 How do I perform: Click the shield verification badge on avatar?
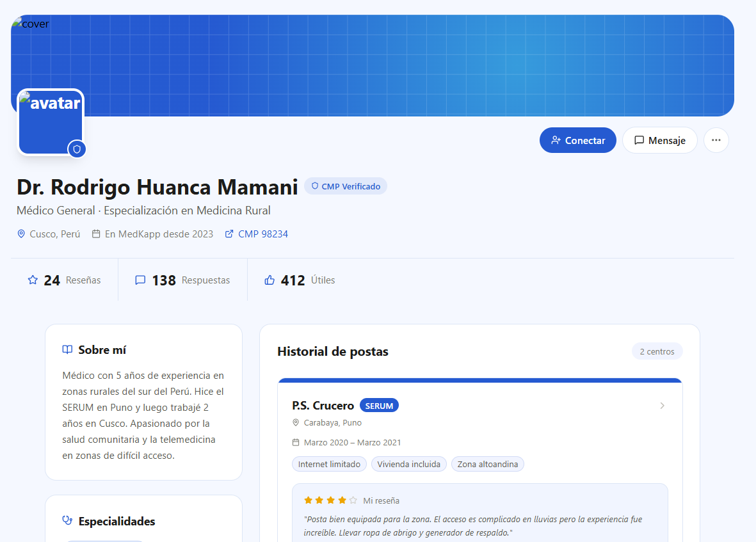pyautogui.click(x=77, y=149)
